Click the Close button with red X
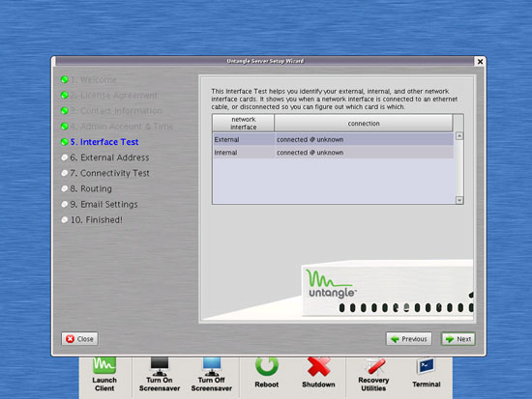The width and height of the screenshot is (532, 399). [x=79, y=339]
